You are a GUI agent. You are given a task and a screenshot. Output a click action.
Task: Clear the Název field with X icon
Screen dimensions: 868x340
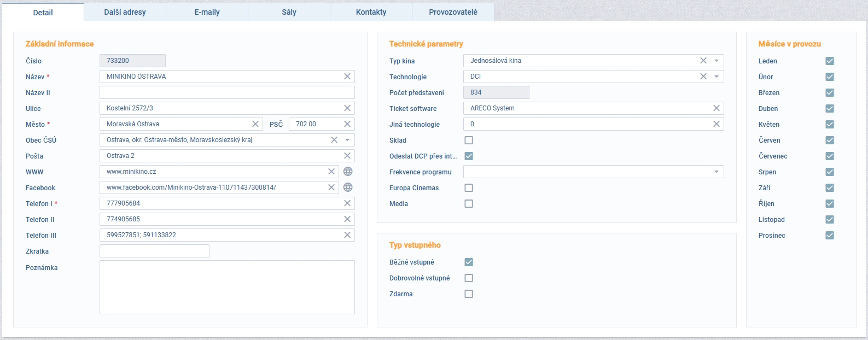click(347, 77)
